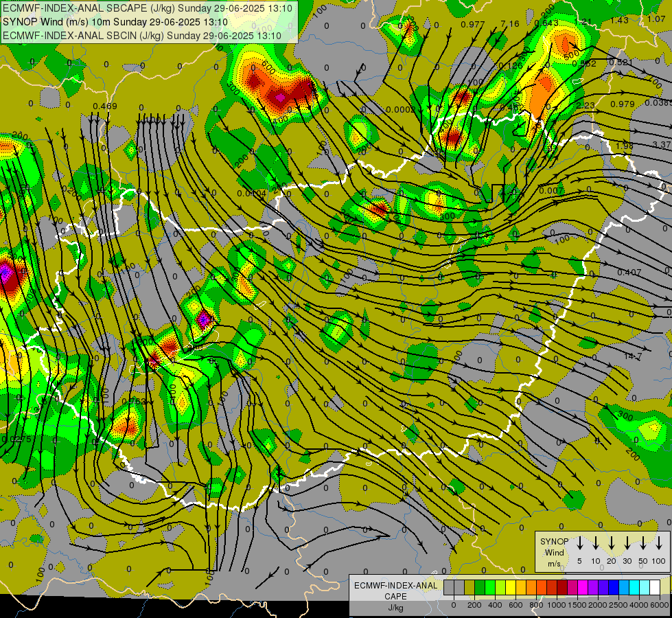
Task: Click the map value 0.762
Action: pyautogui.click(x=134, y=402)
